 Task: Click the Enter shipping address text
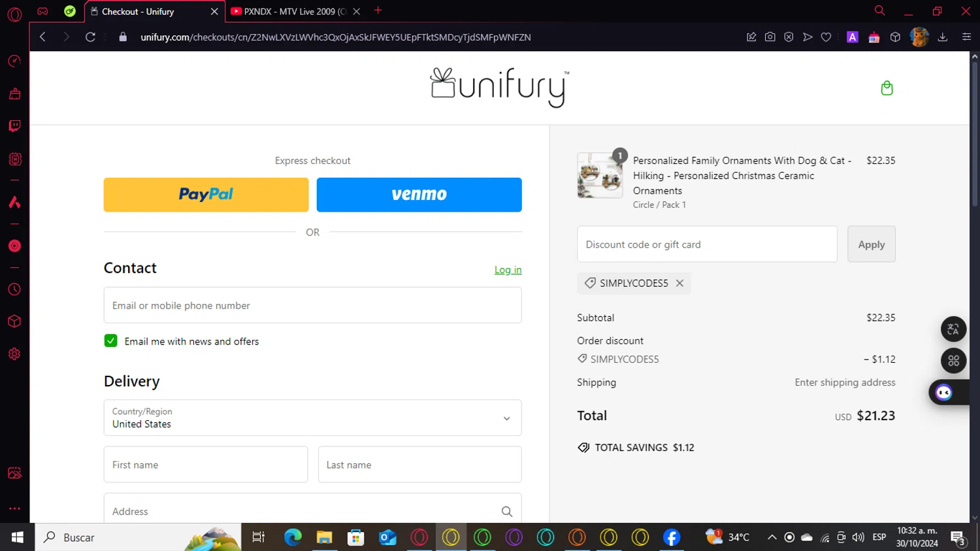click(x=845, y=382)
